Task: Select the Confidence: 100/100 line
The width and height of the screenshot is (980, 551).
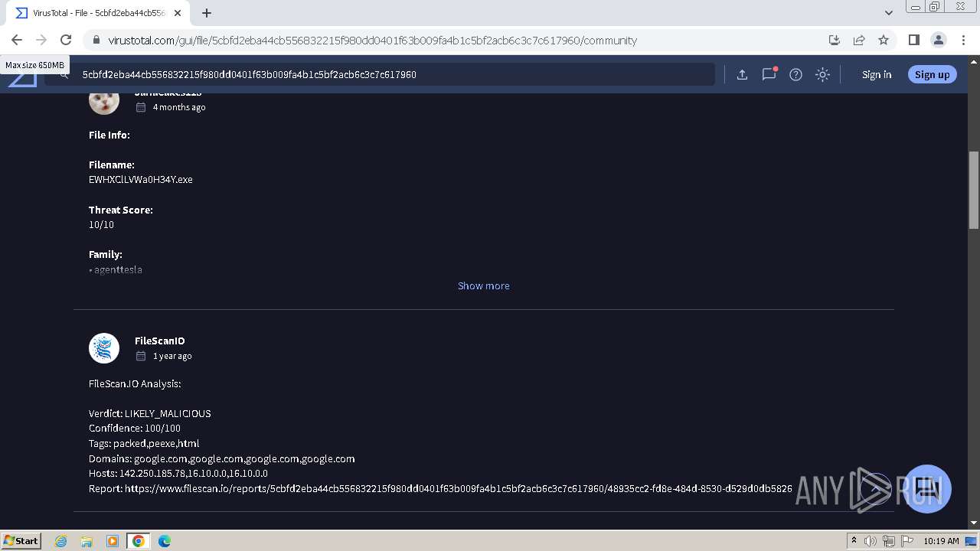Action: coord(135,429)
